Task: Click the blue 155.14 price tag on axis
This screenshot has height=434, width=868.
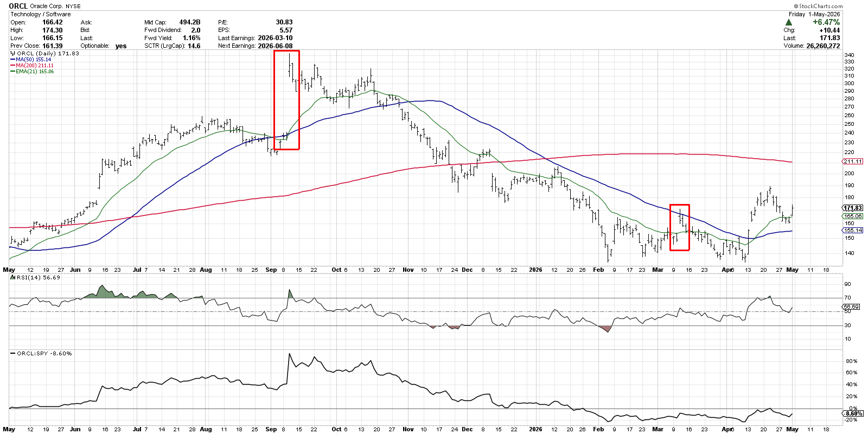Action: pyautogui.click(x=853, y=230)
